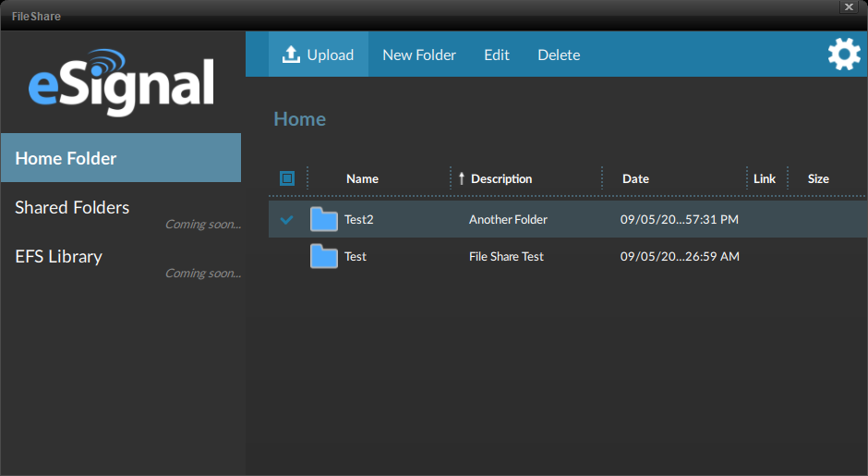The image size is (868, 476).
Task: Sort by Size column header
Action: click(818, 178)
